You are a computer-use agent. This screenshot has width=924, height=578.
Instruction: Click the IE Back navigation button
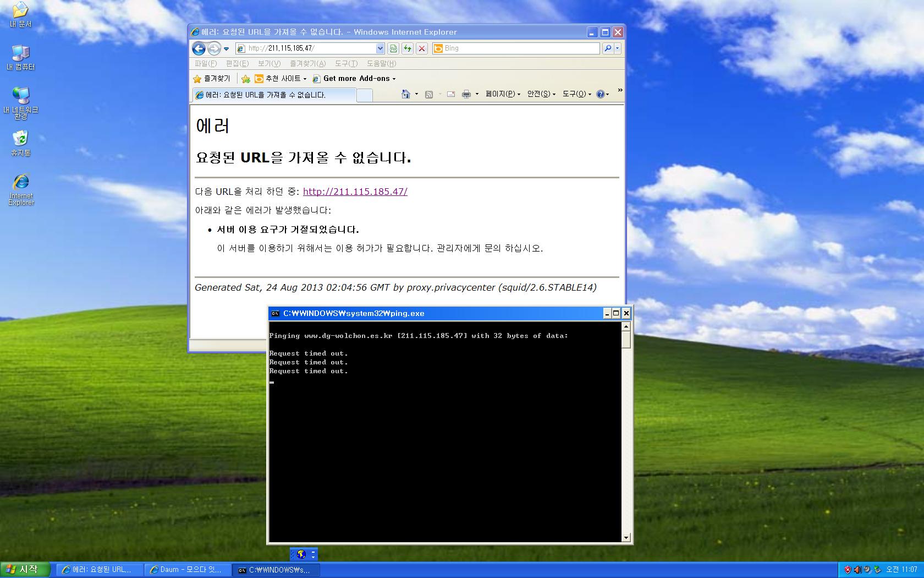coord(199,48)
